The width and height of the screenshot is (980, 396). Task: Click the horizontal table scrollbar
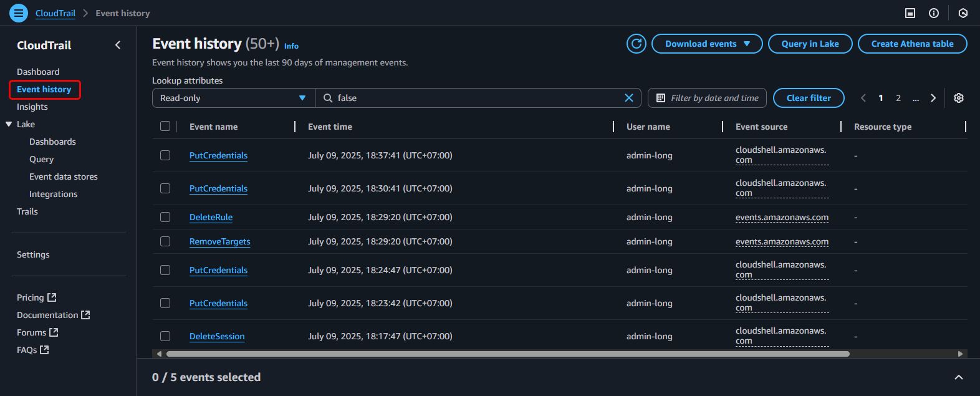[507, 354]
